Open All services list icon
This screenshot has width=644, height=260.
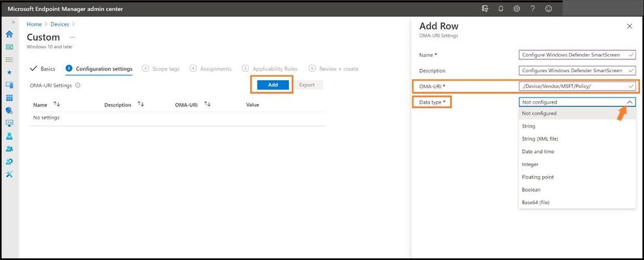9,59
